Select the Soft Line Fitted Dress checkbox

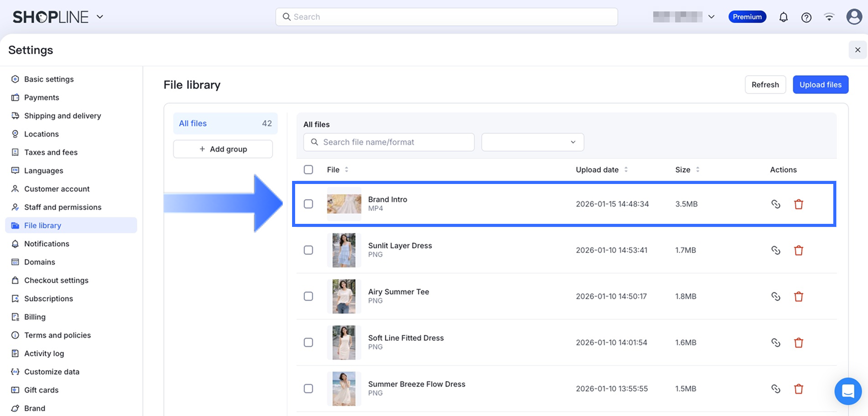pos(308,342)
